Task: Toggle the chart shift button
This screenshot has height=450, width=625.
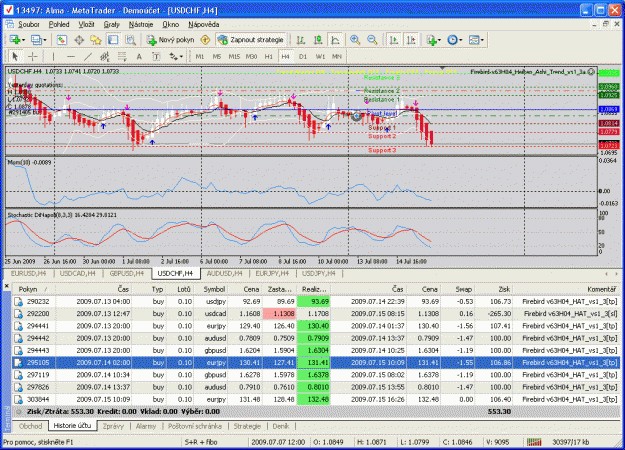Action: coord(411,40)
